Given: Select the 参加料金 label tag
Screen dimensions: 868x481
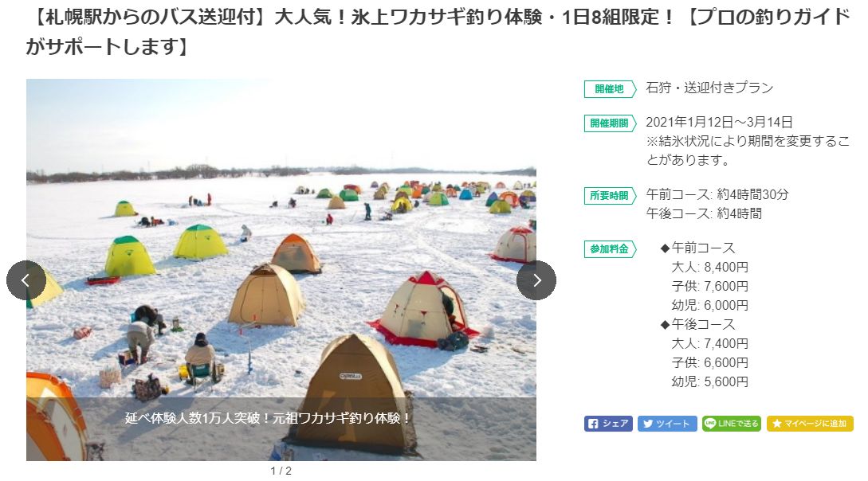Looking at the screenshot, I should (x=610, y=248).
